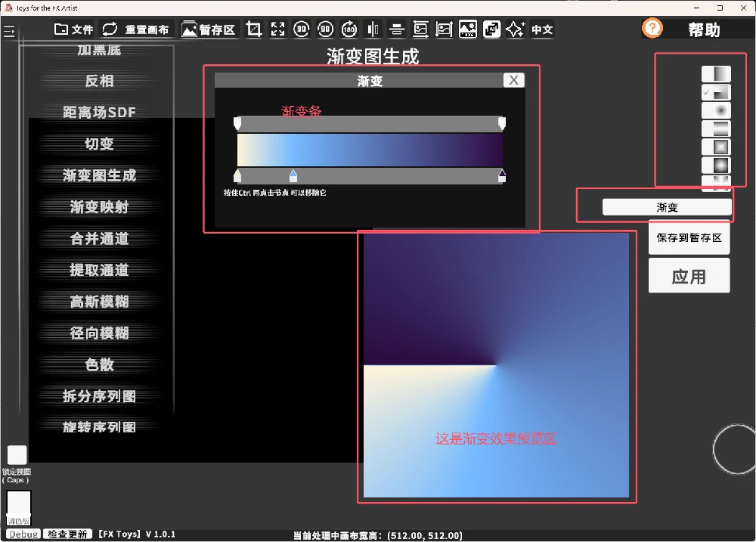Click the vertical flip icon in toolbar

point(397,29)
